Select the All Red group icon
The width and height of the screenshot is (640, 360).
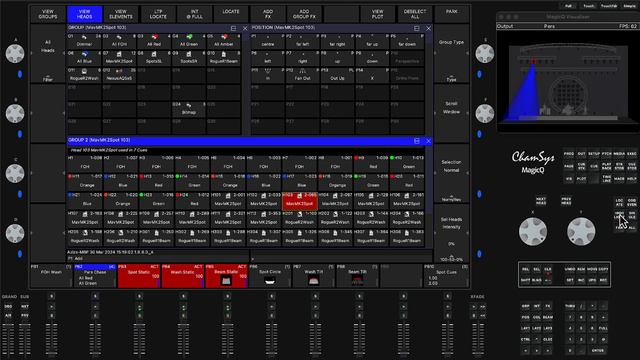tap(154, 37)
